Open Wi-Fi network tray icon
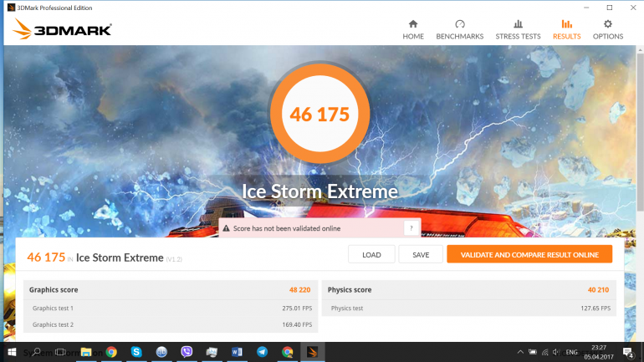644x362 pixels. pyautogui.click(x=545, y=352)
